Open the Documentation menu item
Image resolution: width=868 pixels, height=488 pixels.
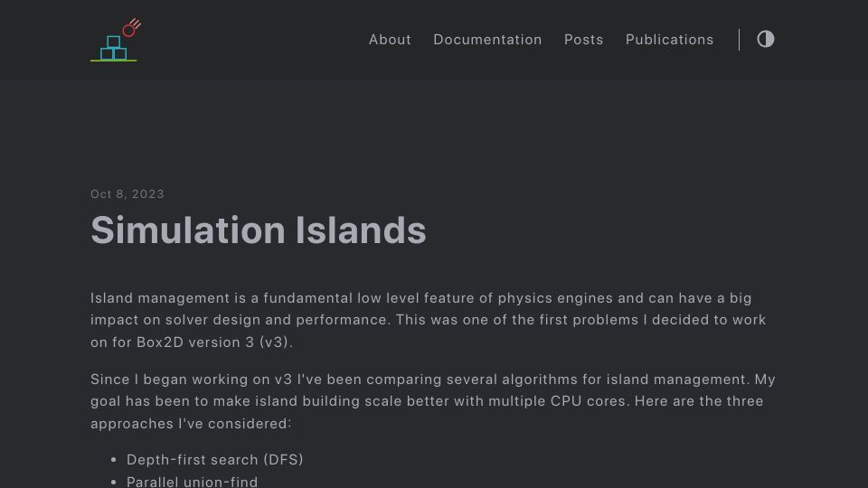(487, 40)
